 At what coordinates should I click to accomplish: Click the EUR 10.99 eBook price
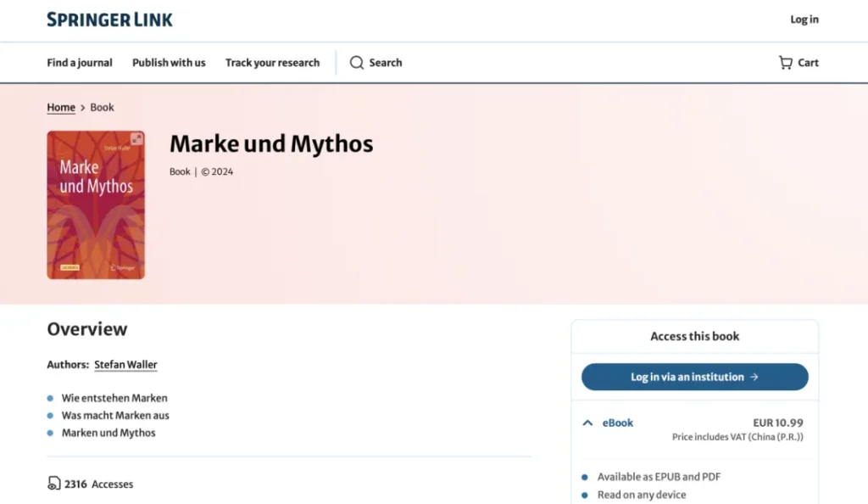tap(777, 423)
